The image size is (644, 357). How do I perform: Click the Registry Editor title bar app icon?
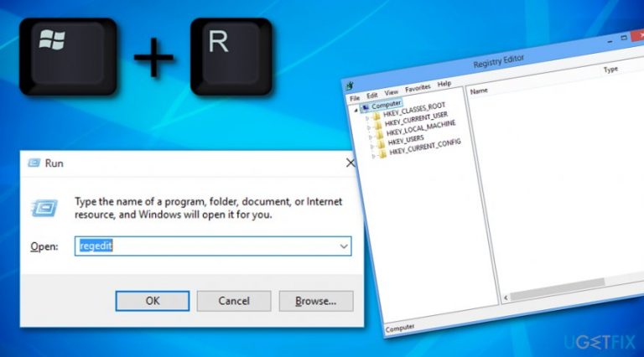[x=350, y=85]
